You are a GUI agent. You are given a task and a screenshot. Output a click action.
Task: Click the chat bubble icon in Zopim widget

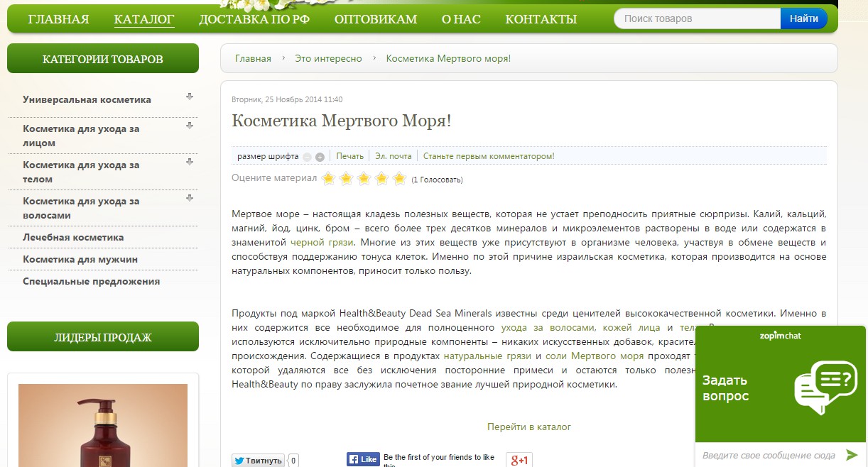click(x=825, y=387)
